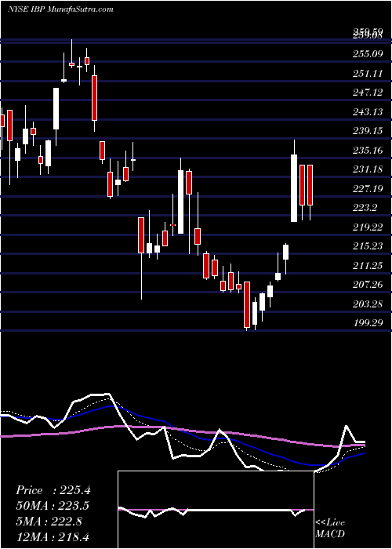Click the NYSE IBP MunafaSutra.com title text

(x=60, y=9)
